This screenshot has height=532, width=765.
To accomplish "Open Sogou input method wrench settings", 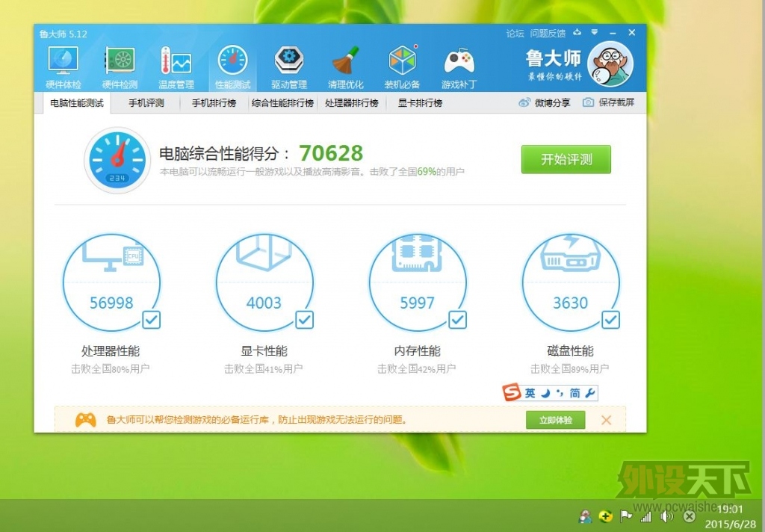I will [x=589, y=393].
